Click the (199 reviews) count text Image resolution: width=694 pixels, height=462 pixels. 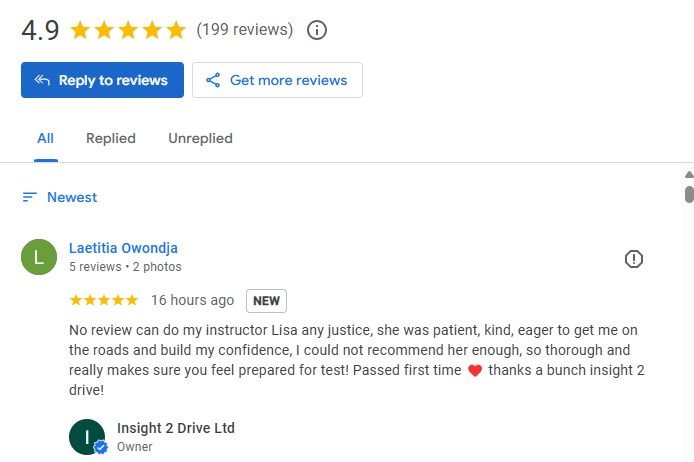click(x=245, y=30)
